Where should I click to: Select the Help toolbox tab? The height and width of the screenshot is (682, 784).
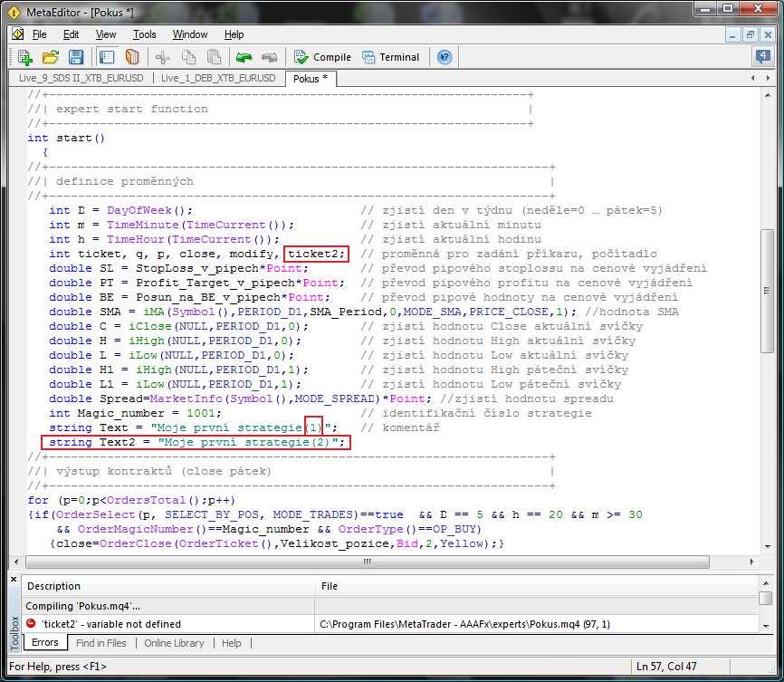[x=231, y=643]
